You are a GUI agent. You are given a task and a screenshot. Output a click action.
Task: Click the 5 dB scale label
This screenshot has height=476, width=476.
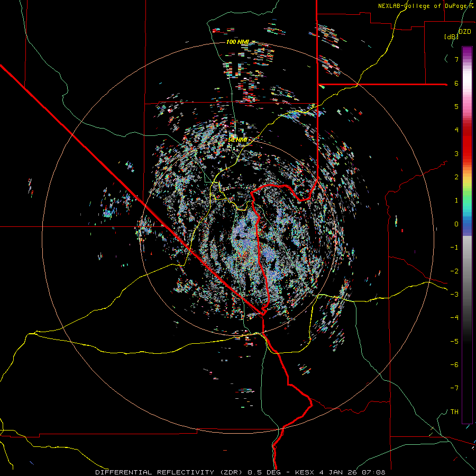(x=456, y=106)
